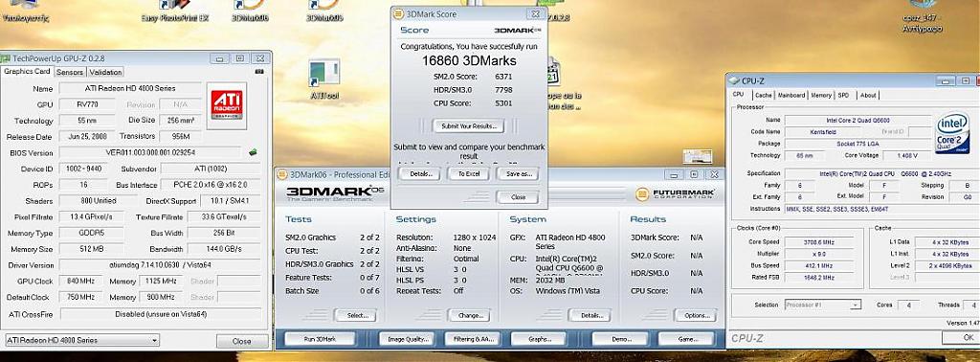This screenshot has height=362, width=980.
Task: Open the Memory tab in CPU-Z
Action: [x=821, y=95]
